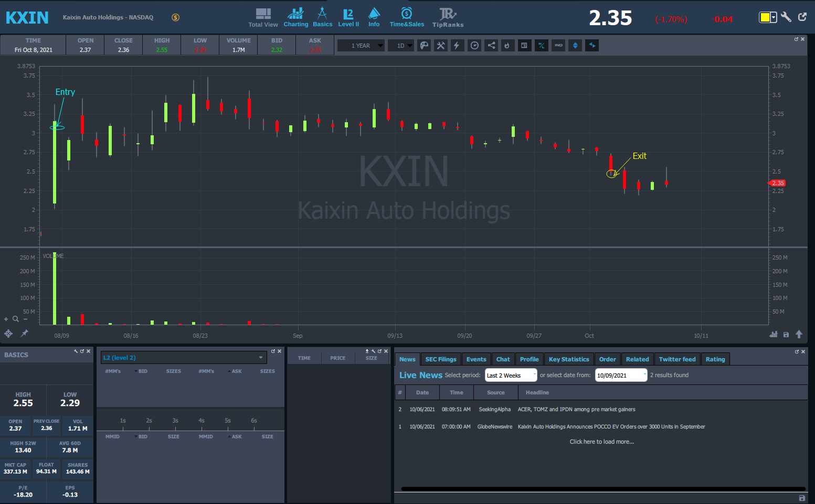
Task: Open Basics panel settings wrench
Action: pos(76,351)
